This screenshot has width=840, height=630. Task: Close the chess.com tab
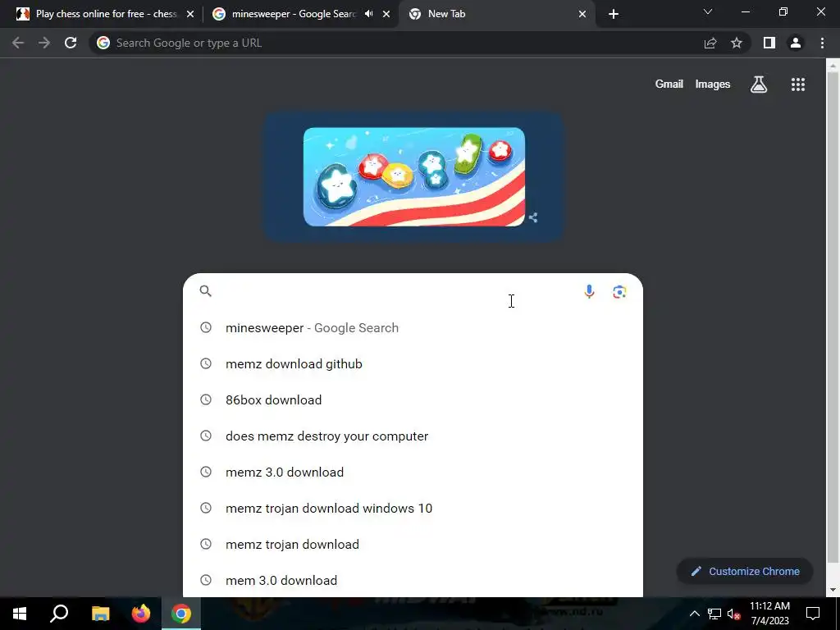(190, 14)
